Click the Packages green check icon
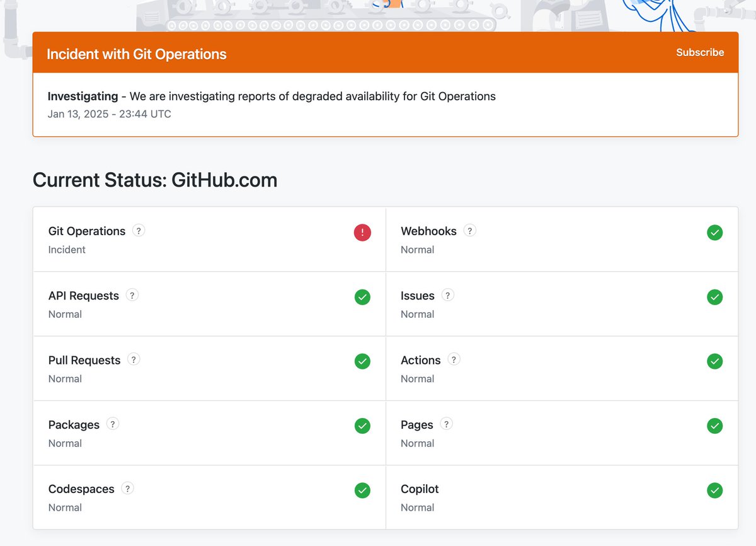 coord(362,426)
